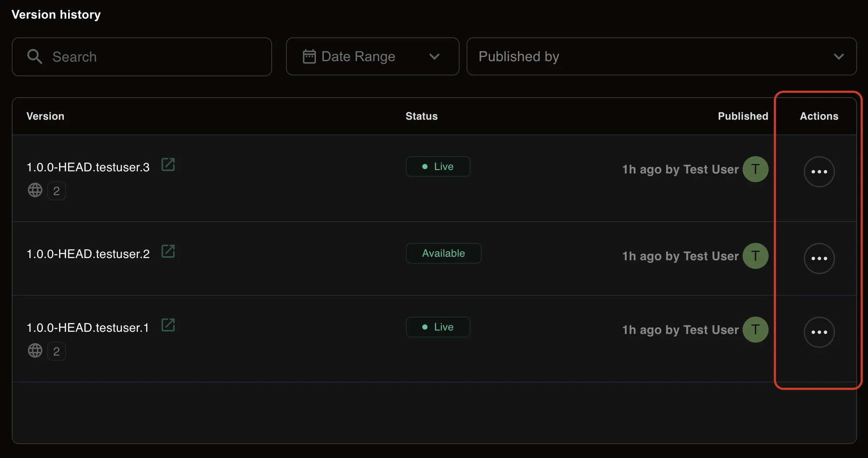Click globe icon under version testuser.3
Image resolution: width=868 pixels, height=458 pixels.
click(35, 190)
